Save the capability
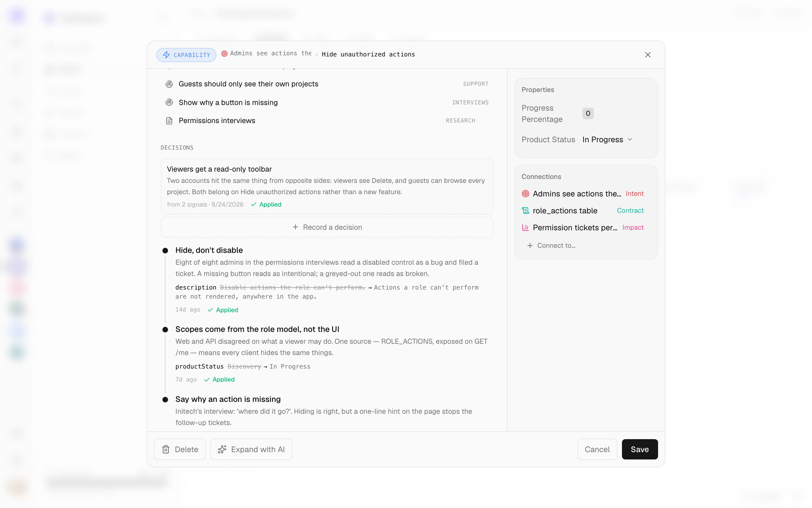 639,449
